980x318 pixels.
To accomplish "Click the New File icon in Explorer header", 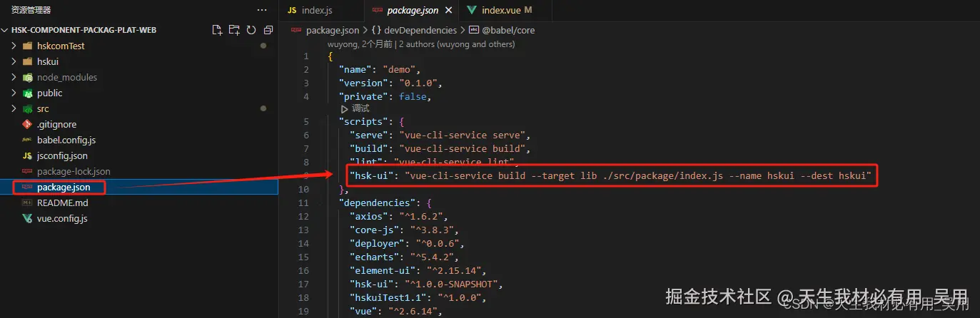I will pyautogui.click(x=218, y=30).
